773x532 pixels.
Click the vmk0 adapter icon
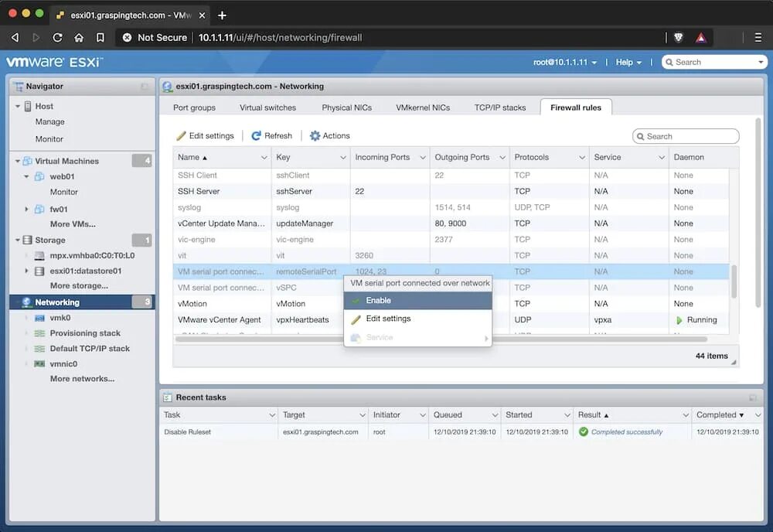click(39, 318)
